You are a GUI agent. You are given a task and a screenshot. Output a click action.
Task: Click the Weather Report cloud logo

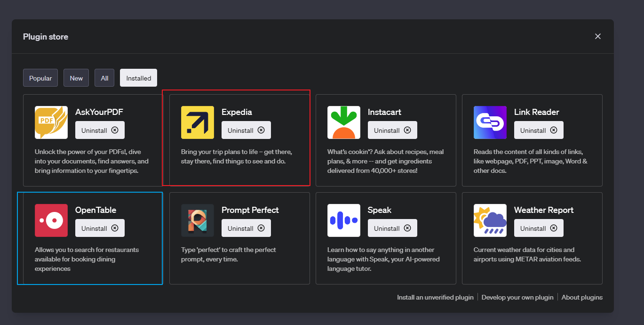tap(490, 220)
